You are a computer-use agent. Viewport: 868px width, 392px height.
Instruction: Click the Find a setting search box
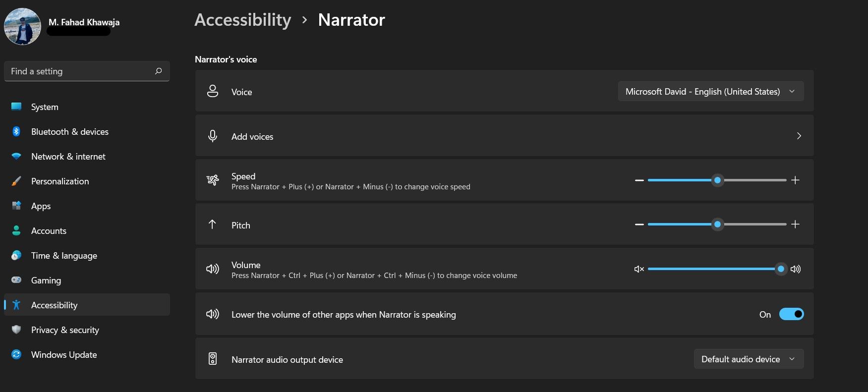(79, 71)
